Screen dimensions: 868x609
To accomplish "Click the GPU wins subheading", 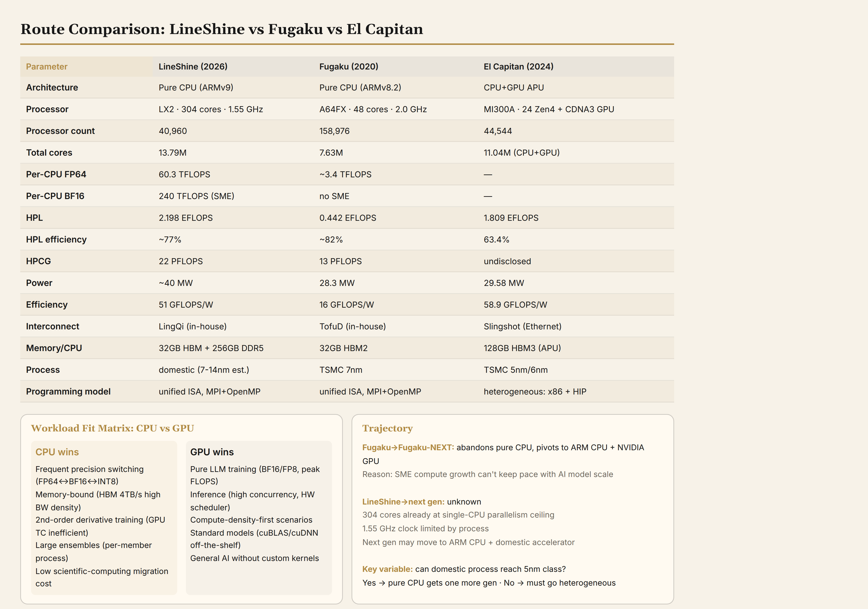I will tap(212, 452).
